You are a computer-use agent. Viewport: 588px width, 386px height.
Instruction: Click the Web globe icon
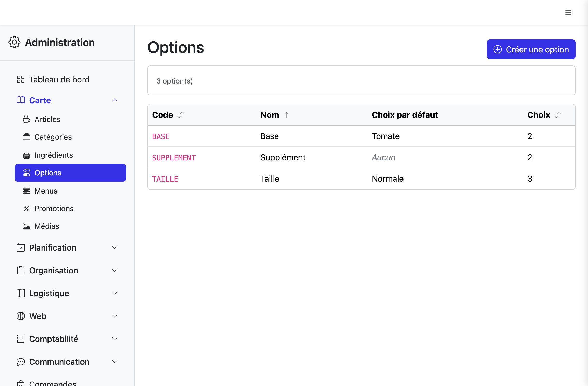(20, 316)
